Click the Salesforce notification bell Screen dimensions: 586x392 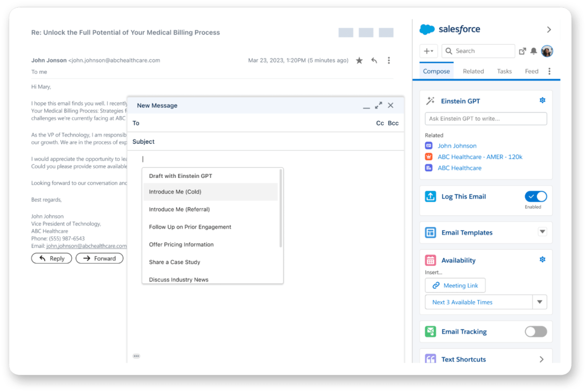(534, 51)
